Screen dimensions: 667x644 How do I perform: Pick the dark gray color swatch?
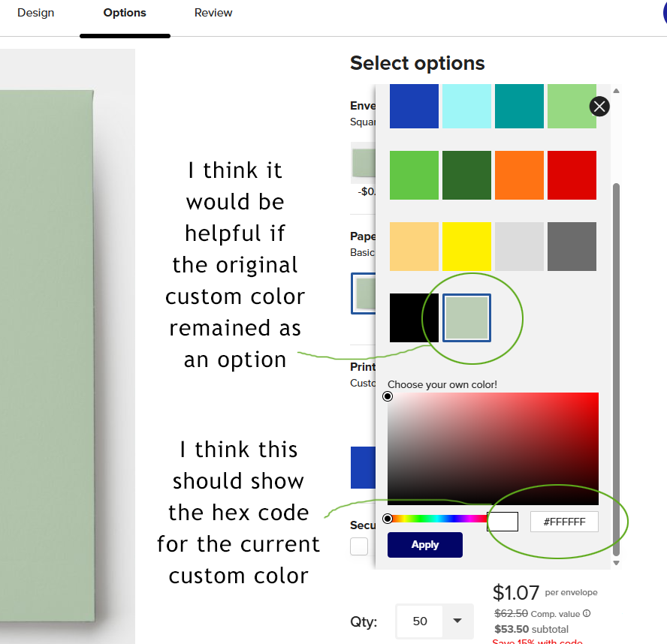(572, 246)
